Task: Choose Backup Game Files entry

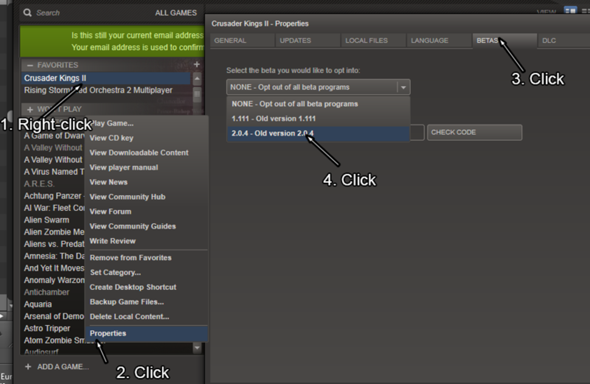Action: click(x=126, y=302)
